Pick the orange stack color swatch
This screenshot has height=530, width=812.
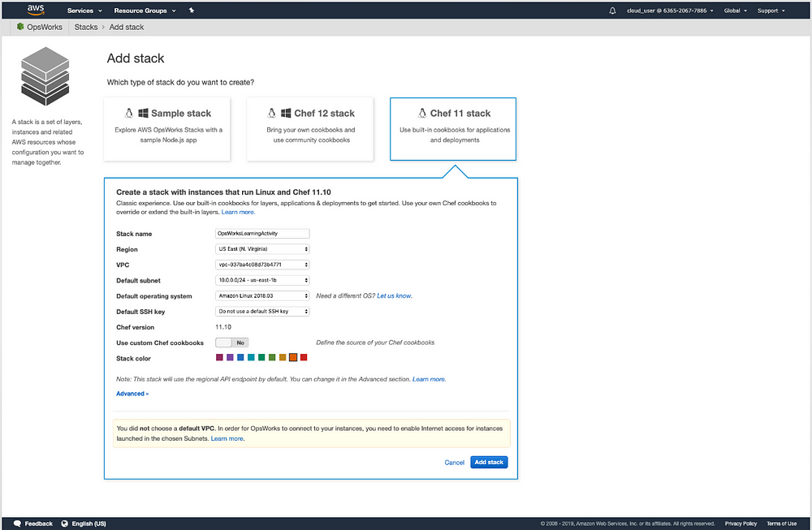[293, 357]
